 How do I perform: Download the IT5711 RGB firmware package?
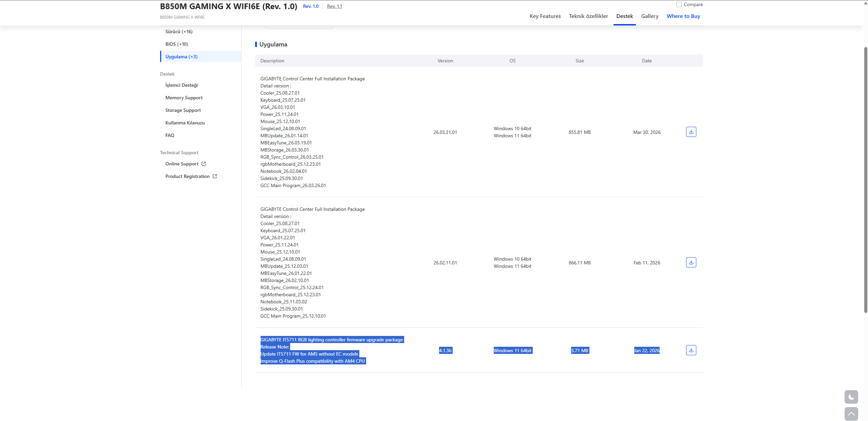coord(691,350)
